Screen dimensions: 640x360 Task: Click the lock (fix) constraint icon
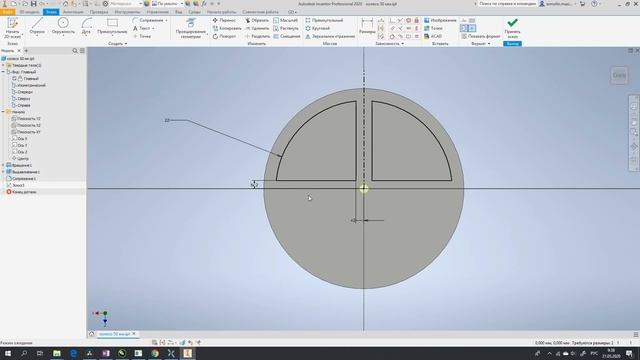(x=416, y=20)
